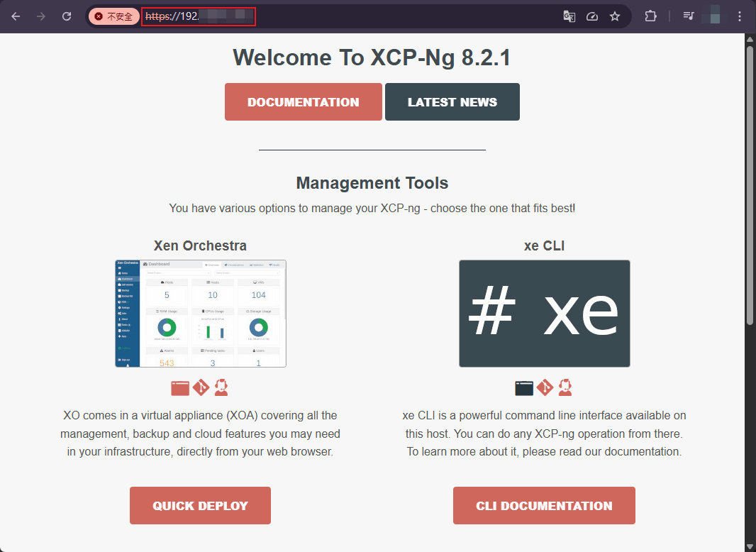Bookmark this page with the star icon
The width and height of the screenshot is (756, 552).
tap(615, 16)
